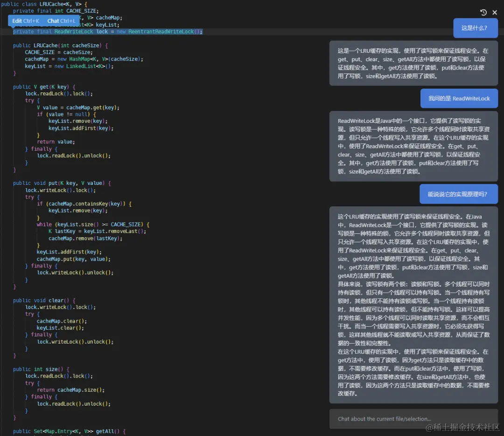Select the user message '这是什么?'
The image size is (504, 436).
click(476, 28)
